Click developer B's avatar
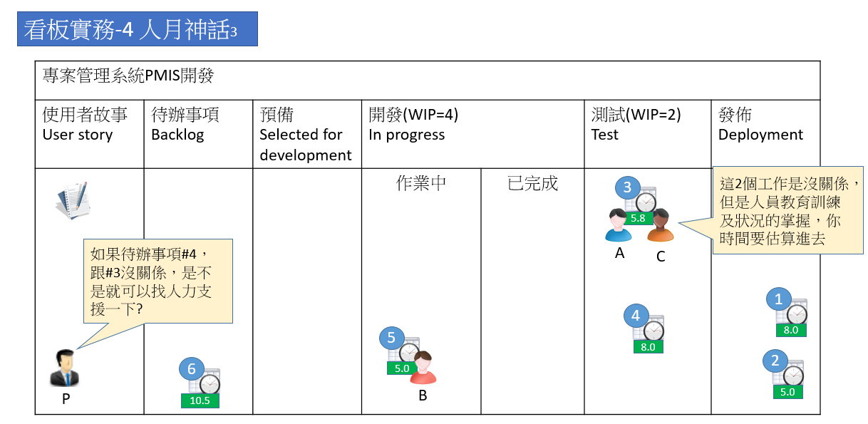 423,368
